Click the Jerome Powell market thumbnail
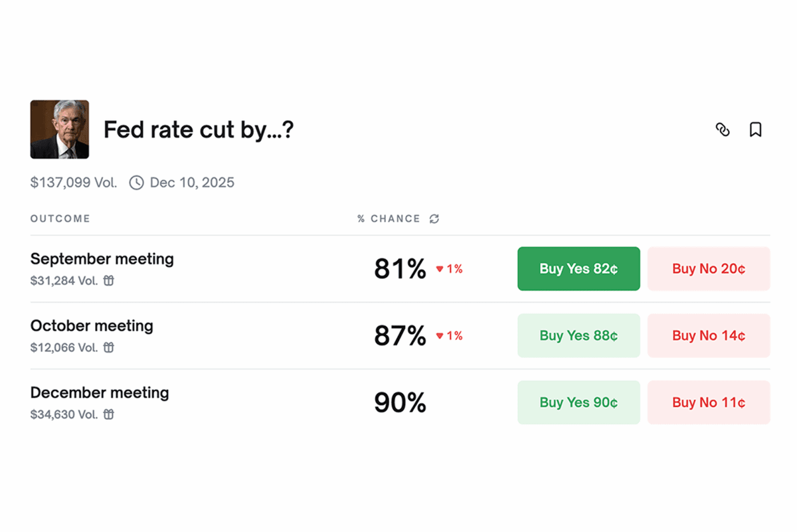 (x=60, y=130)
